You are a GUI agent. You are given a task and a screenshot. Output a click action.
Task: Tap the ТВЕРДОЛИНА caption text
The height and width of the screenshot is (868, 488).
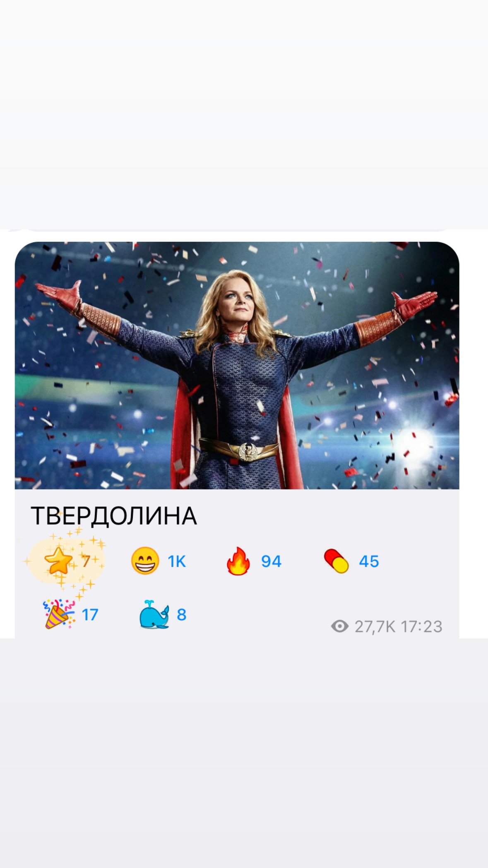coord(114,516)
